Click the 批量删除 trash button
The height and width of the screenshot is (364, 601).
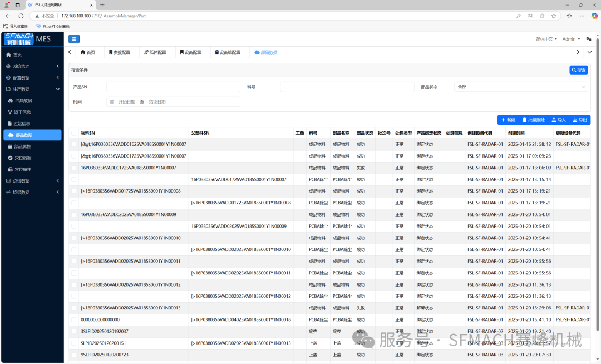click(534, 120)
